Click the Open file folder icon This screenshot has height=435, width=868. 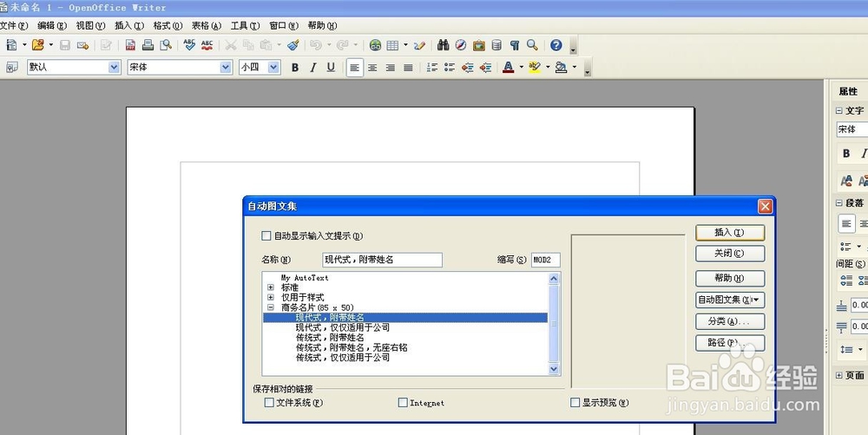pos(37,45)
